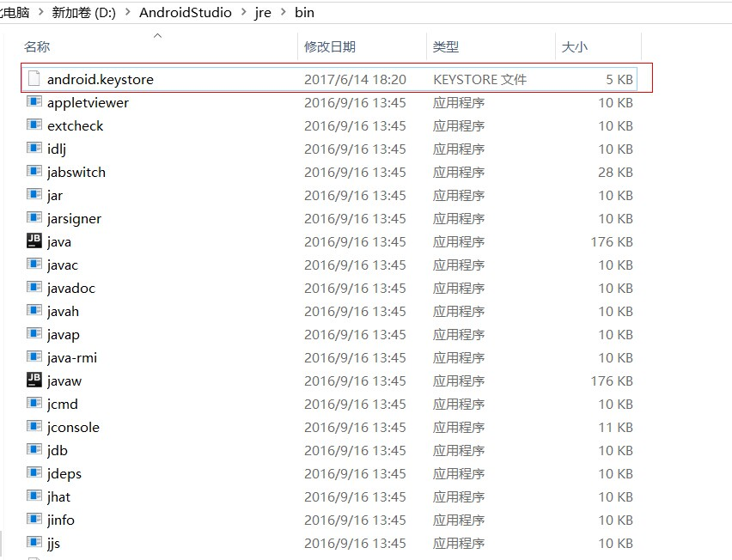Click the jarsigner application icon

point(33,218)
